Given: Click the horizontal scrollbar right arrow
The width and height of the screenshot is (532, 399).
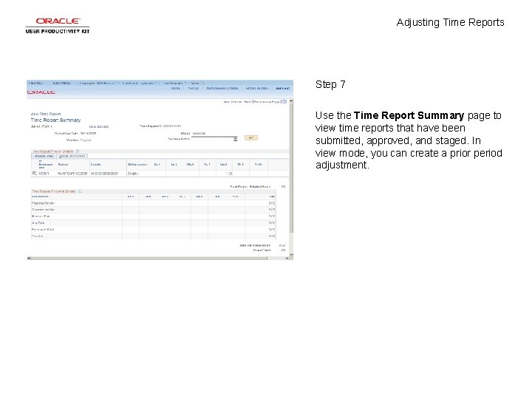Looking at the screenshot, I should (x=287, y=258).
